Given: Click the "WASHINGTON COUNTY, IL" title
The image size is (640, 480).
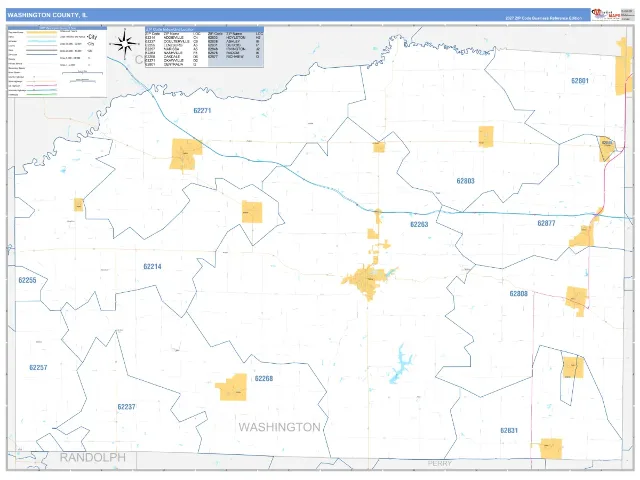Looking at the screenshot, I should coord(47,15).
